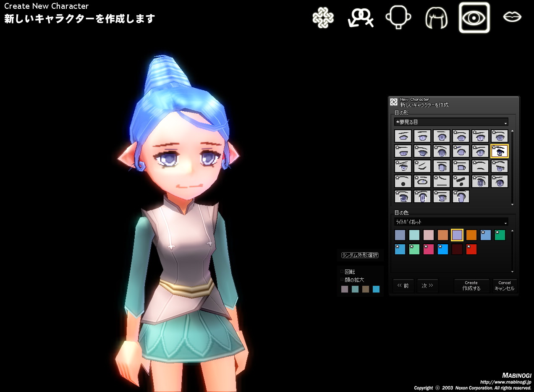Toggle the 顔の拡大 face zoom checkbox
534x392 pixels.
(342, 280)
